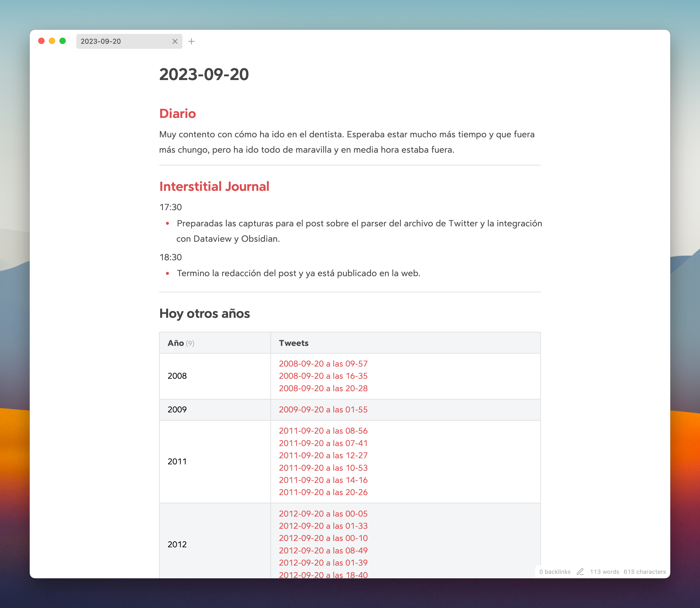Viewport: 700px width, 608px height.
Task: Click the Tweets column header
Action: click(294, 343)
